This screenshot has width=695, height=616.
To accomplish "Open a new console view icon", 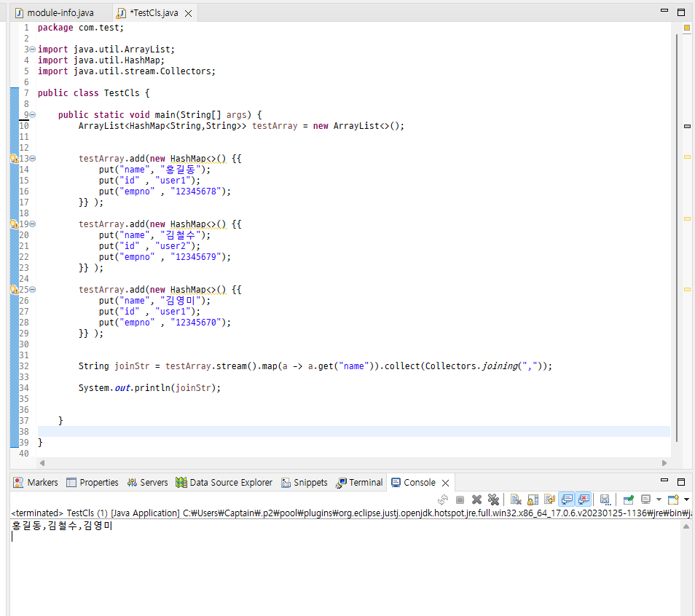I will 673,500.
